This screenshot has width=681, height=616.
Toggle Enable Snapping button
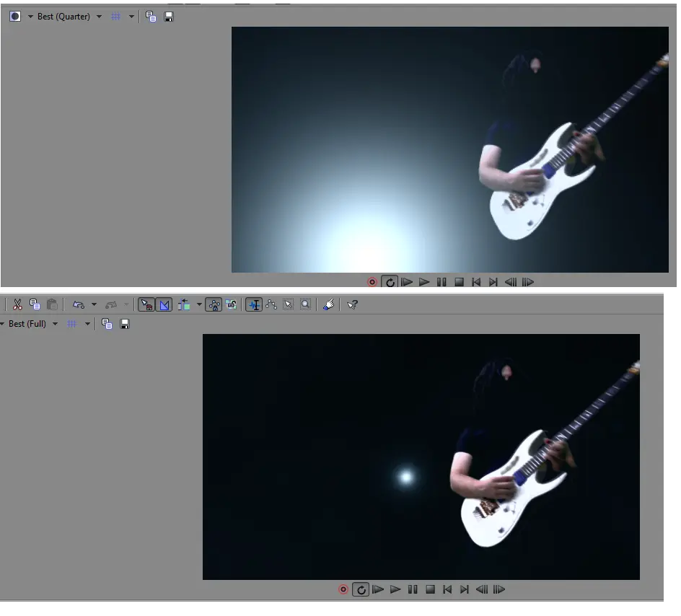146,304
